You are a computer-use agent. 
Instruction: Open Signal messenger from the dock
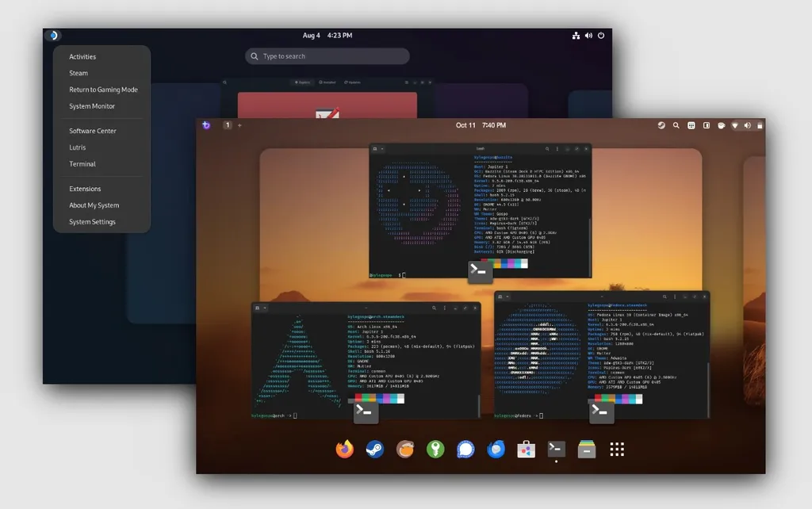pos(465,450)
